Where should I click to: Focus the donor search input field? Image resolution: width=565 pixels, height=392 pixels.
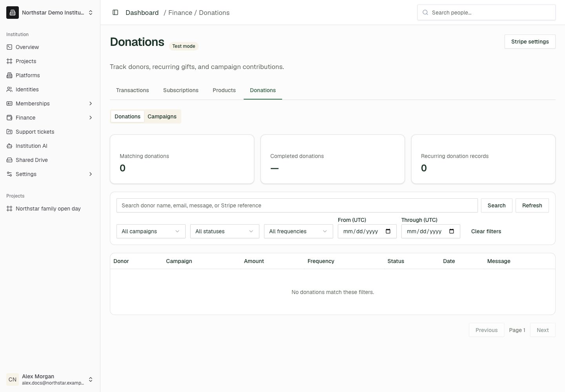(x=297, y=205)
